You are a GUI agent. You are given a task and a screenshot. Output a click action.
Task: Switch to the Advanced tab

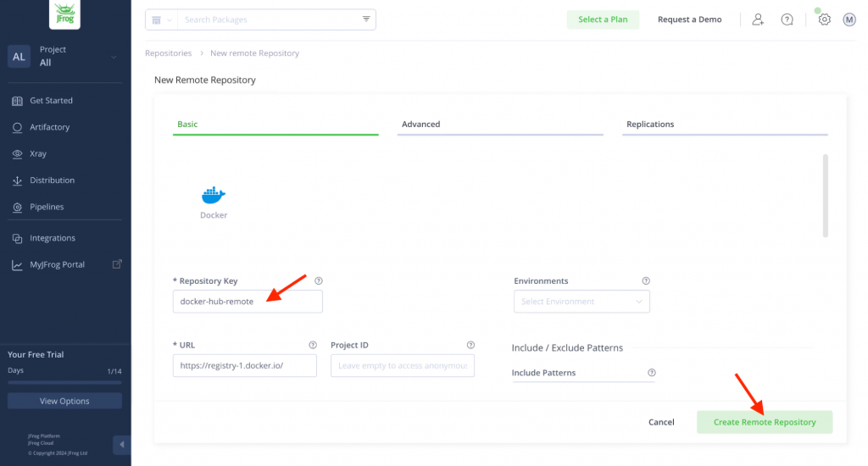tap(420, 124)
